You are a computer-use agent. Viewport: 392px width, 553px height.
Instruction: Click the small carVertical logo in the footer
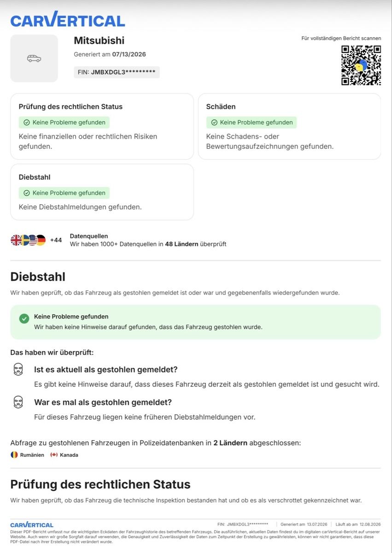[x=32, y=524]
